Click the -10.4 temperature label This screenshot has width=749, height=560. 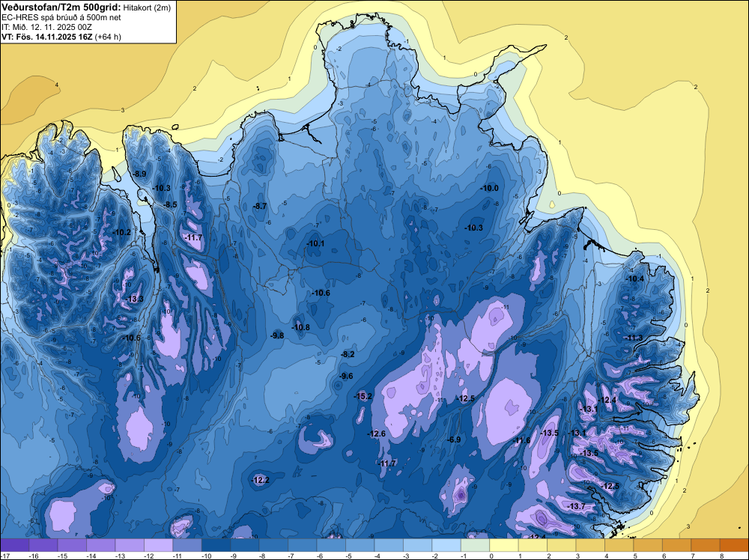pos(635,279)
